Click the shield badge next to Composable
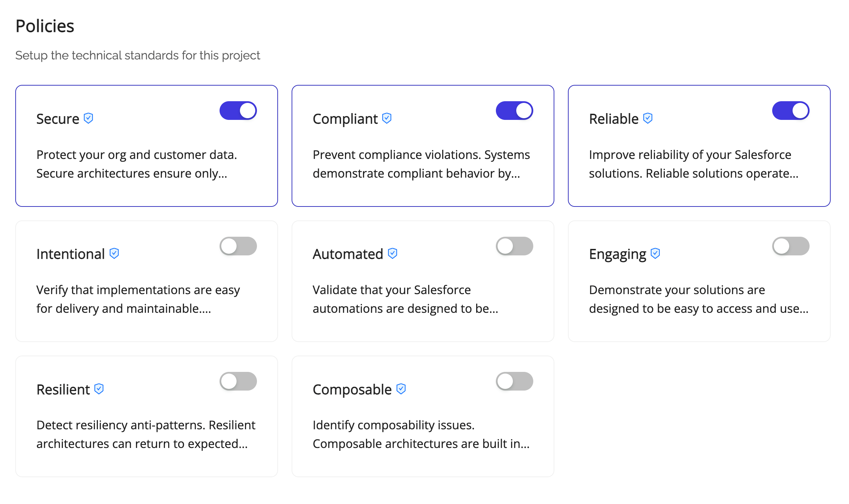 (x=401, y=389)
